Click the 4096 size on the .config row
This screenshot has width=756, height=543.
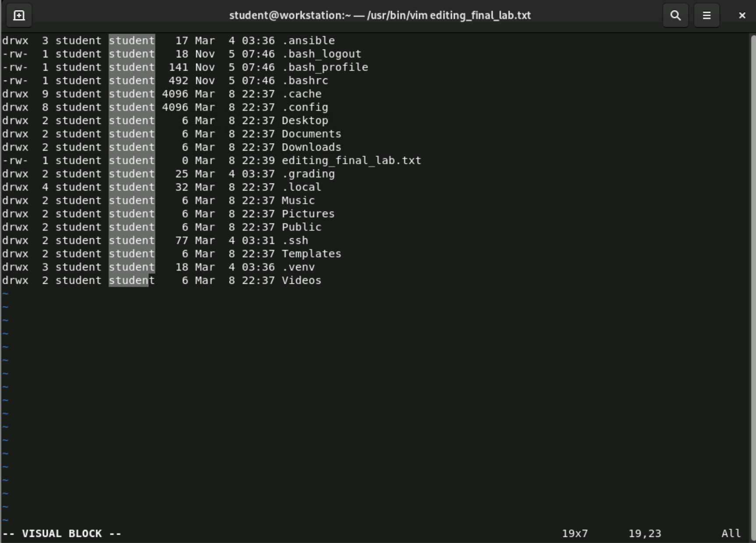175,107
